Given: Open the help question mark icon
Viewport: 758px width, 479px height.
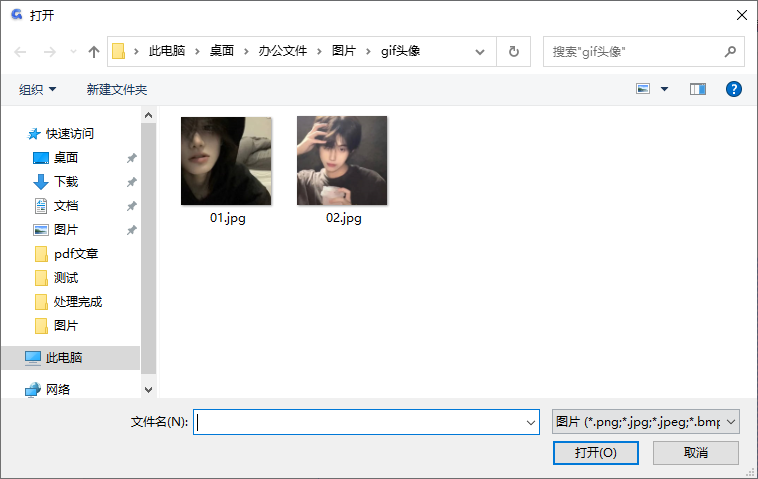Looking at the screenshot, I should 733,89.
